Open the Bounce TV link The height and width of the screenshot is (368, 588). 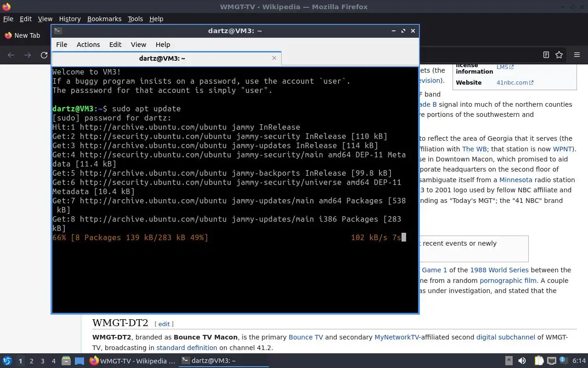(306, 337)
